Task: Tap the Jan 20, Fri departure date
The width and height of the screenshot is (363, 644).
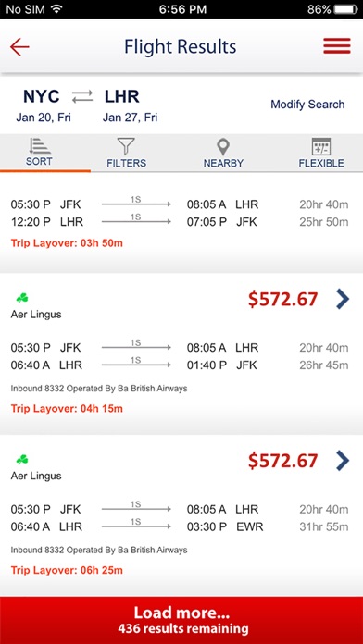Action: point(44,118)
